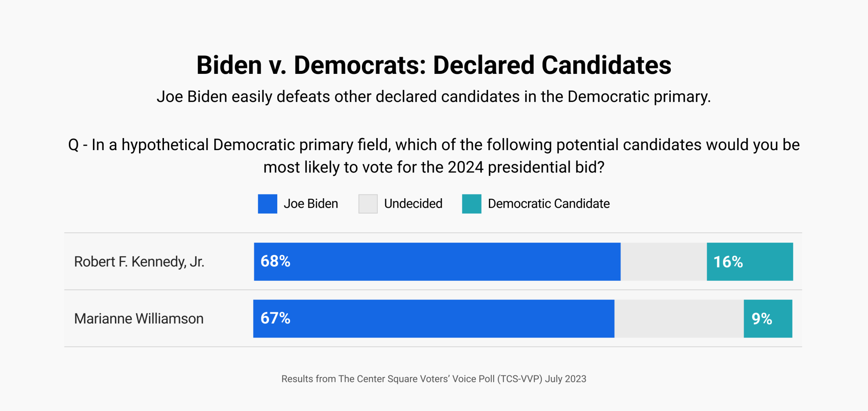Click the gray Undecided legend swatch
Screen dimensions: 868x411
point(368,204)
